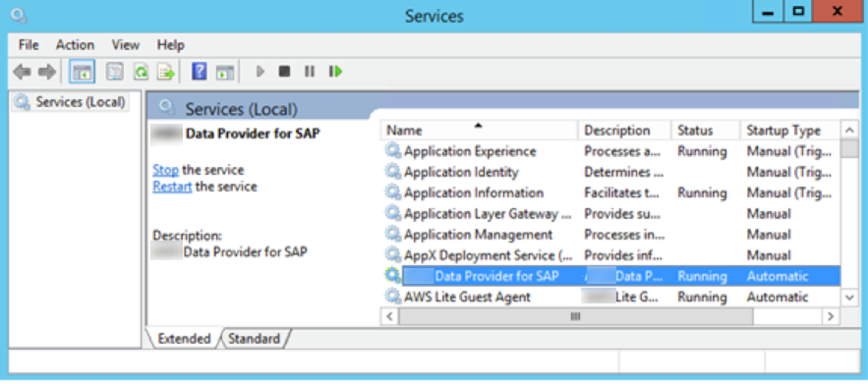Click the Forward arrow toolbar icon
Viewport: 868px width, 384px height.
pos(47,72)
